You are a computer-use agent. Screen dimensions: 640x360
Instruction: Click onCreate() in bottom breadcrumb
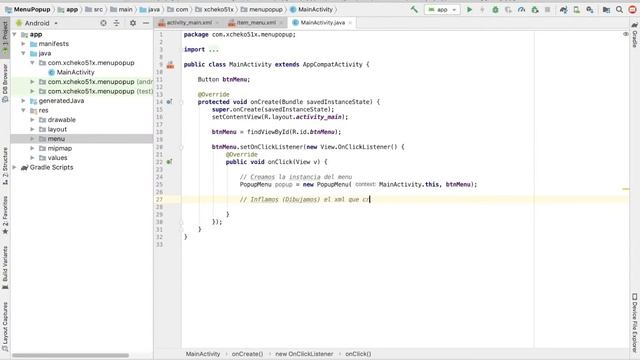(247, 354)
